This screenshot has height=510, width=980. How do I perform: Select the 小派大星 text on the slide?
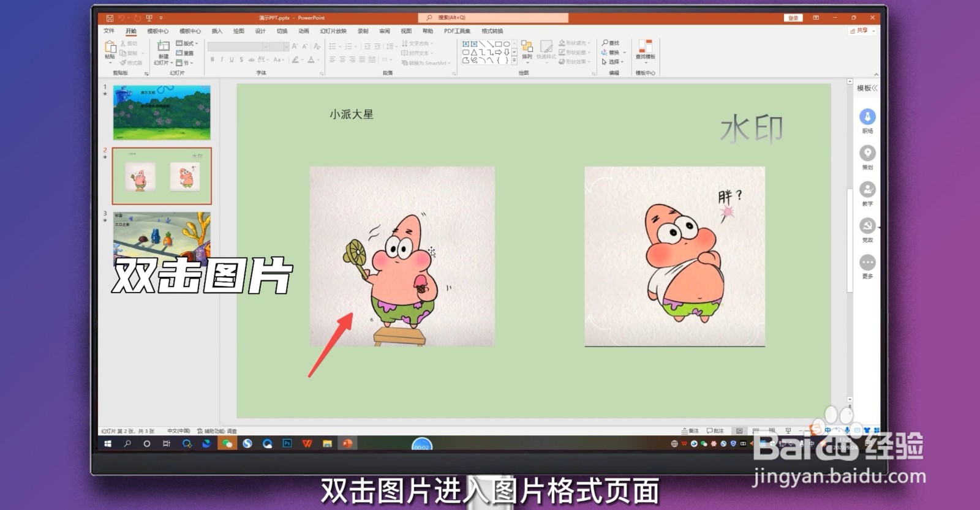click(x=352, y=114)
